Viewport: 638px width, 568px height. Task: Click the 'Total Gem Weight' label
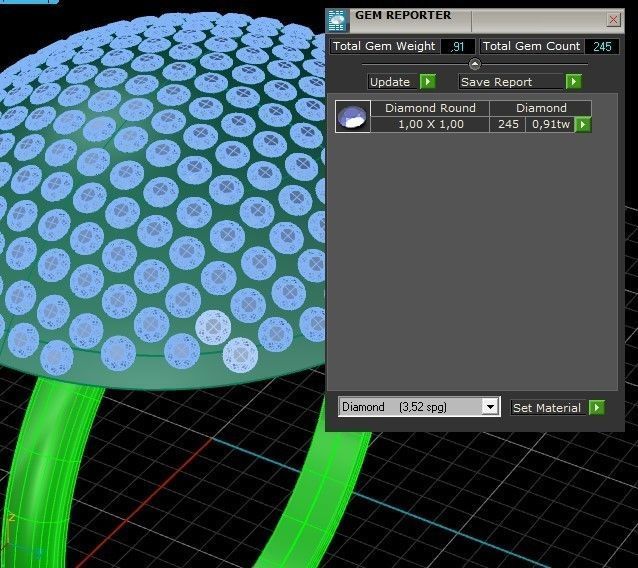click(384, 46)
